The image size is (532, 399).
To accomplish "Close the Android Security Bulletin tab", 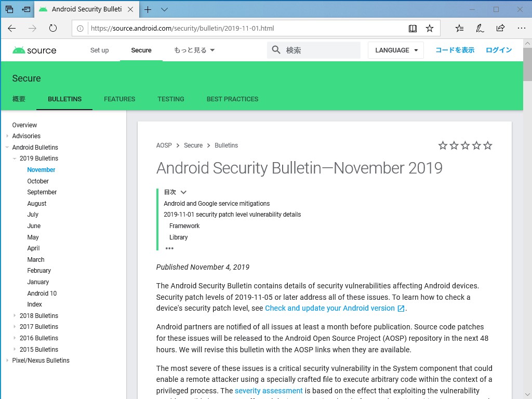I will (x=130, y=9).
